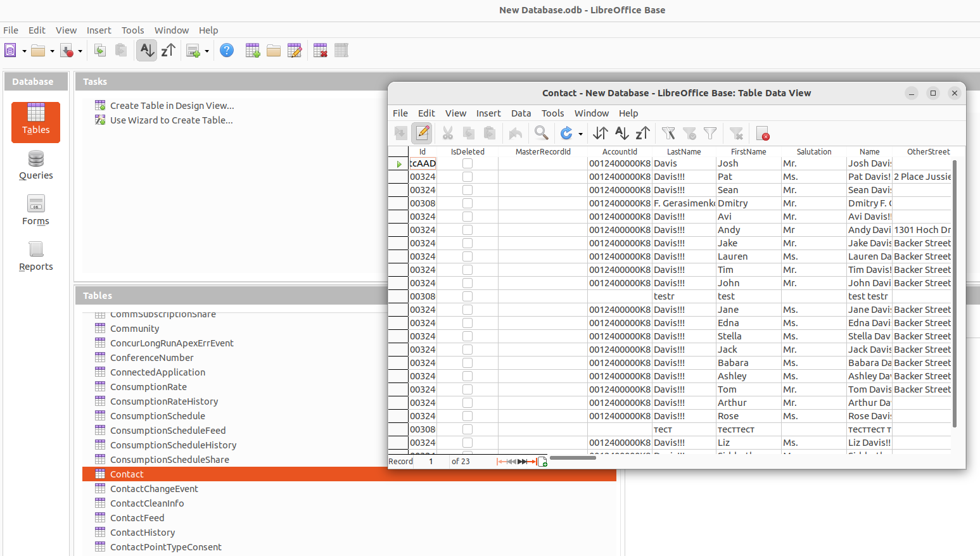This screenshot has width=980, height=556.
Task: Click the record number input field
Action: [x=431, y=462]
